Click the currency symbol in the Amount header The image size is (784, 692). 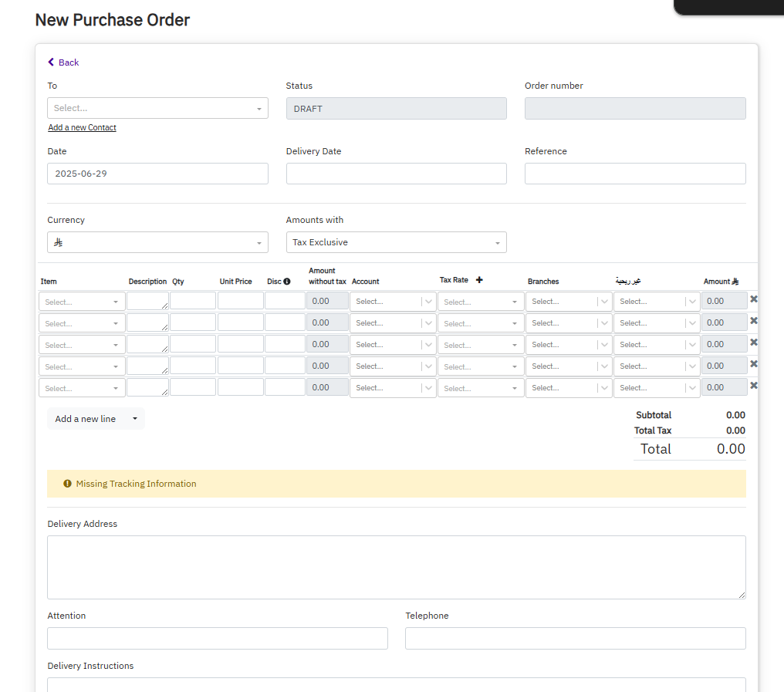[735, 281]
